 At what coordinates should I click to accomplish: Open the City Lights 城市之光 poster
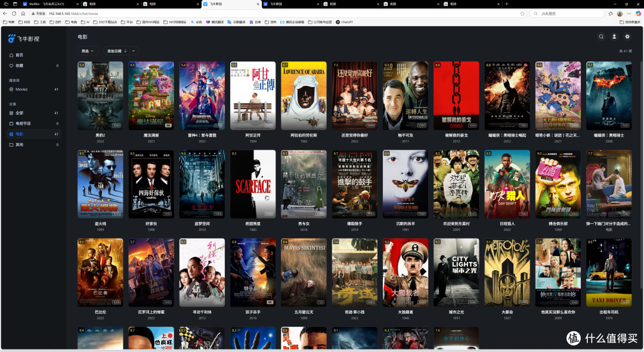(x=456, y=272)
